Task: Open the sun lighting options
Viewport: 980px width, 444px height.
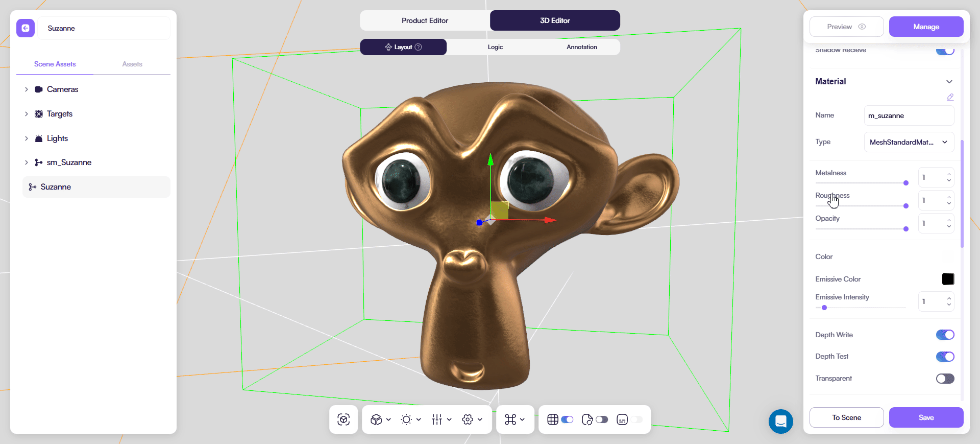Action: point(410,419)
